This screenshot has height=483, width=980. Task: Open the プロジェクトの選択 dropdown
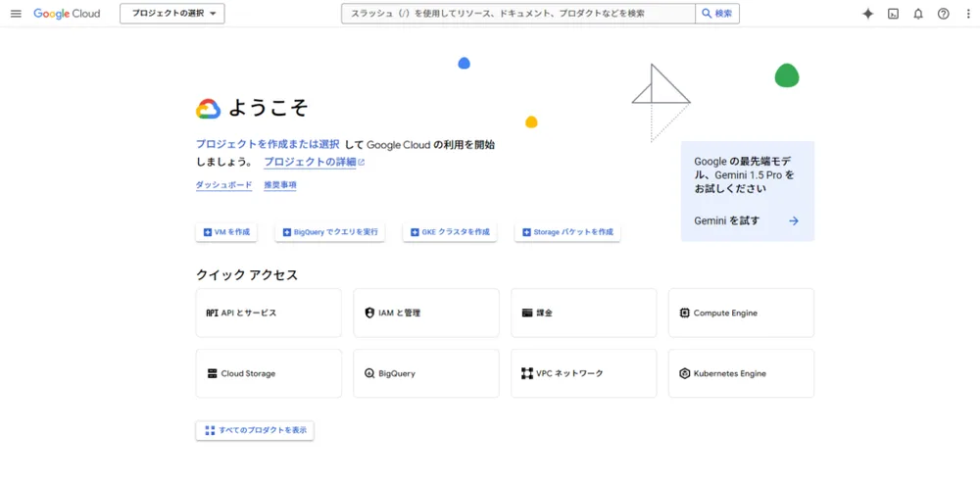coord(172,13)
